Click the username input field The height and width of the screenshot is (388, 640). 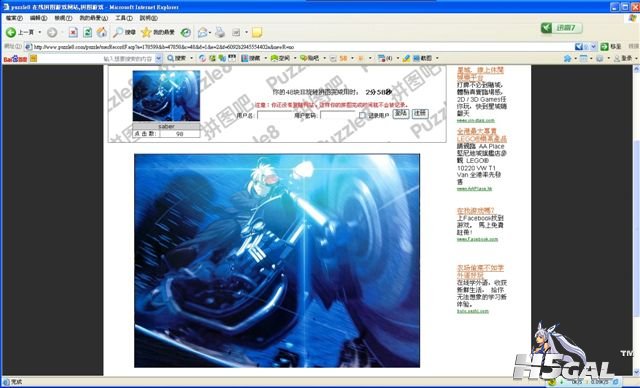(273, 115)
